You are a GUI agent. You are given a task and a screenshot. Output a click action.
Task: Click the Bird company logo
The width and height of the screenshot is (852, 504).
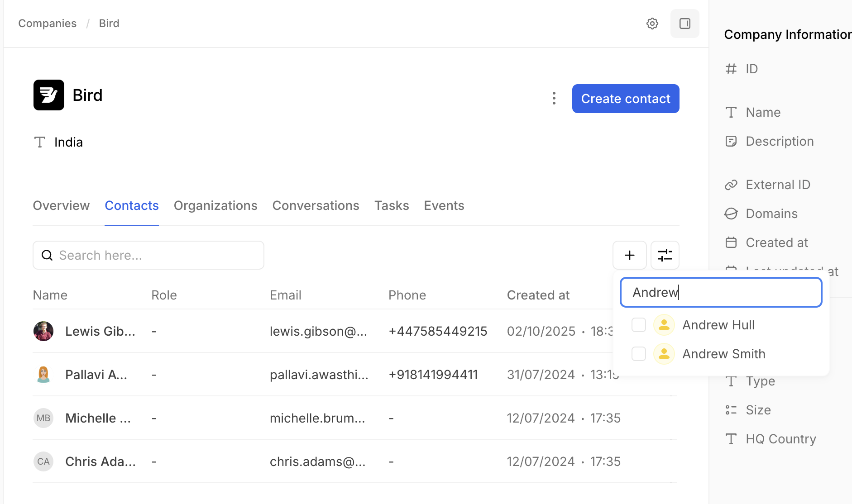(49, 95)
